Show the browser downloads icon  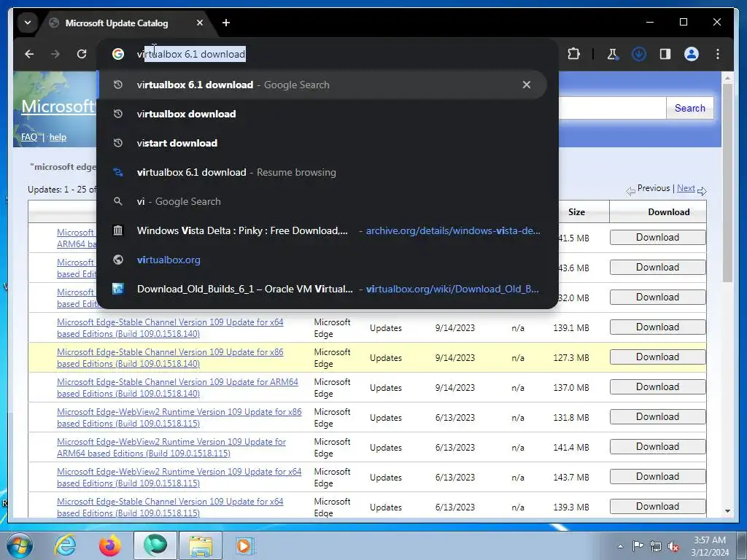coord(638,54)
